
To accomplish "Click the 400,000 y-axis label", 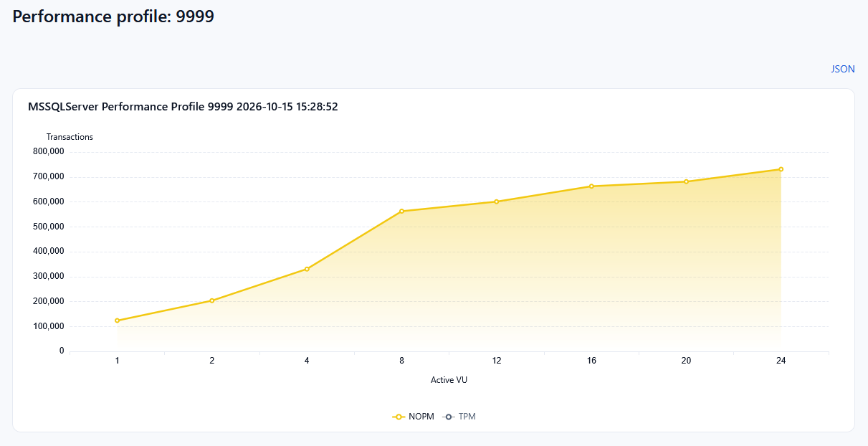I will (x=49, y=252).
